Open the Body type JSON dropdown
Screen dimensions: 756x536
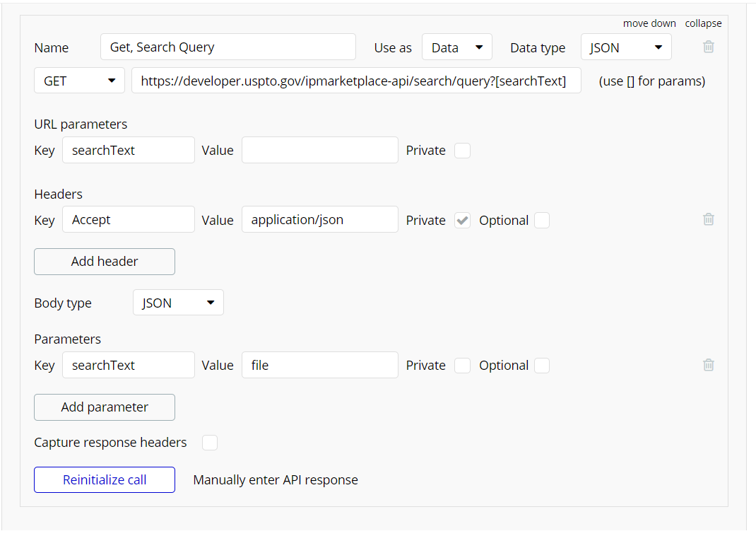(x=178, y=303)
